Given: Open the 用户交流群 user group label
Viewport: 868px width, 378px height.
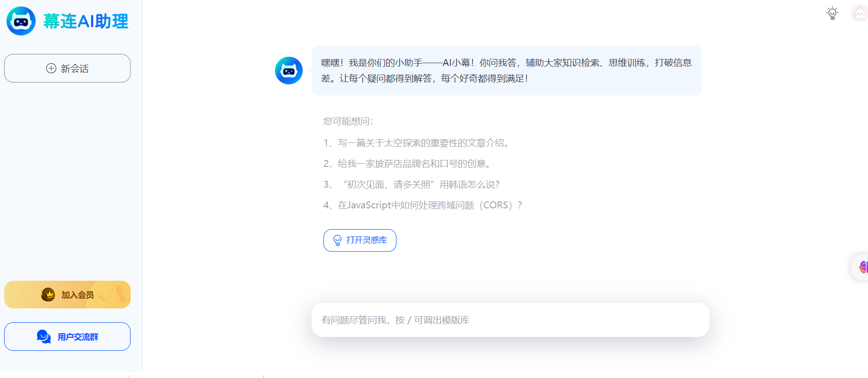Looking at the screenshot, I should [78, 337].
